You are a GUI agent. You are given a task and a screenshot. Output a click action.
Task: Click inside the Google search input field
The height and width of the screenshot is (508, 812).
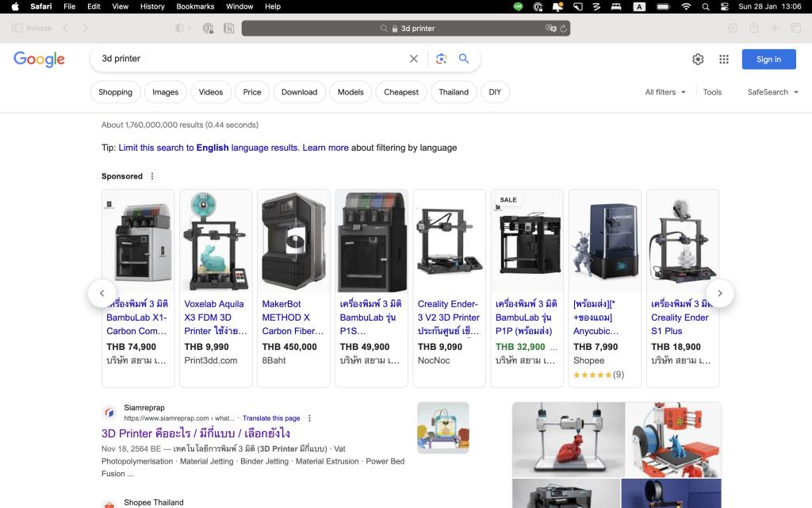click(246, 59)
